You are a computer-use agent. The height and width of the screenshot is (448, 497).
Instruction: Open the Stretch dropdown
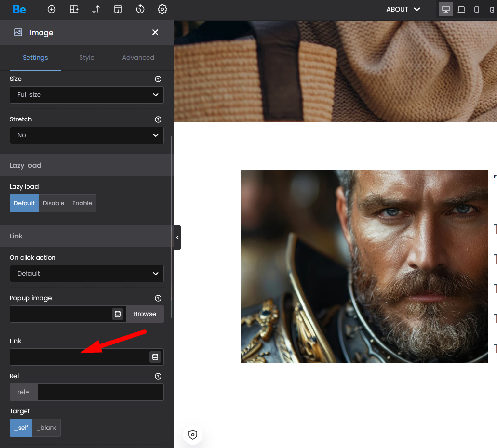[x=87, y=135]
